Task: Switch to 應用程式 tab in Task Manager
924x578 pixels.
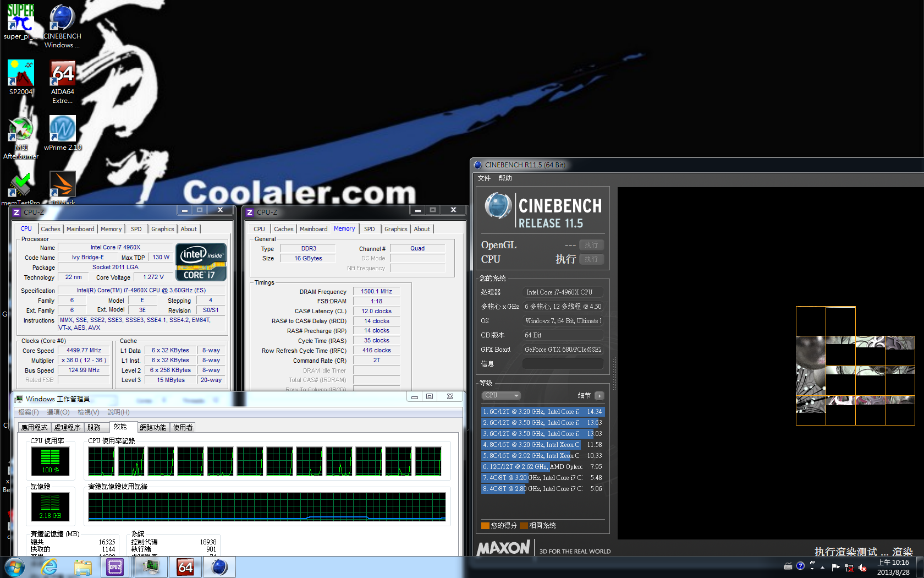Action: (34, 428)
